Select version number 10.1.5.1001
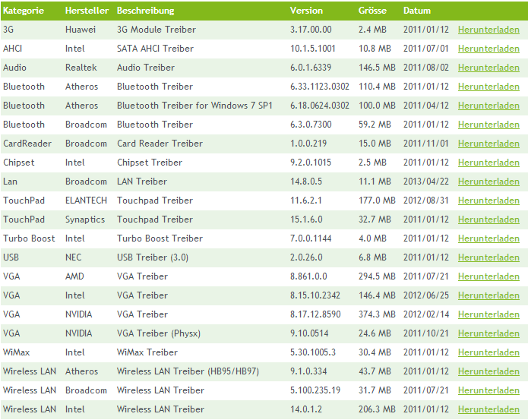 click(313, 49)
